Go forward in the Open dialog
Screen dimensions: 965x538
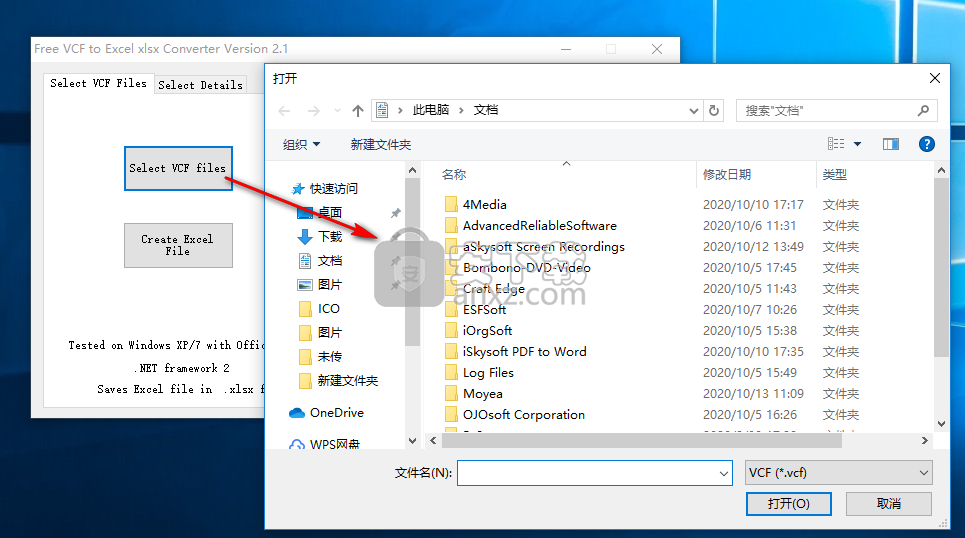314,111
